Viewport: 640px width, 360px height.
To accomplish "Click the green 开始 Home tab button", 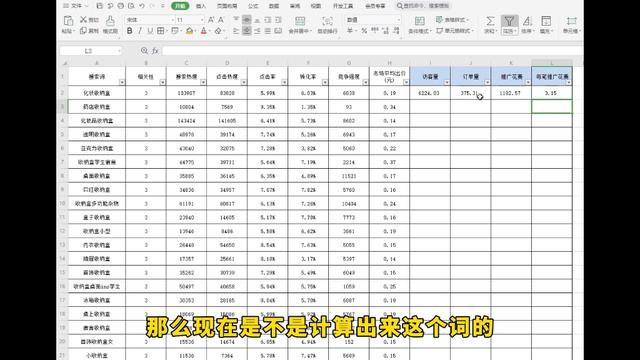I will [x=180, y=6].
